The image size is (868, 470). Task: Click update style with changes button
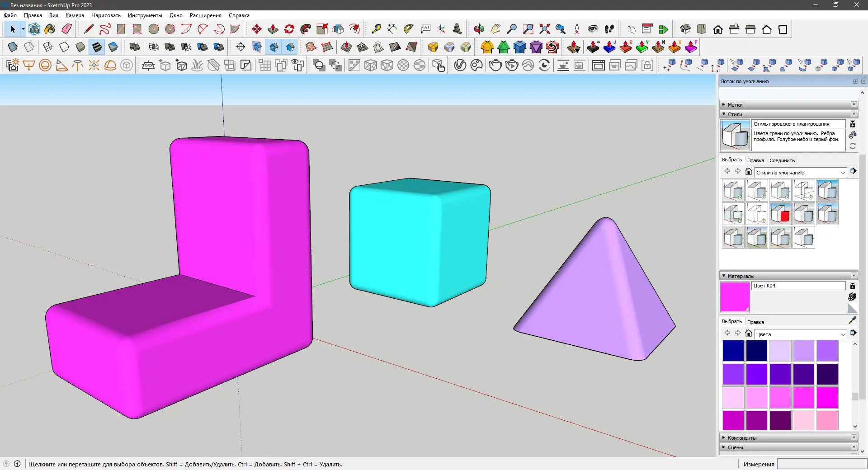click(853, 146)
